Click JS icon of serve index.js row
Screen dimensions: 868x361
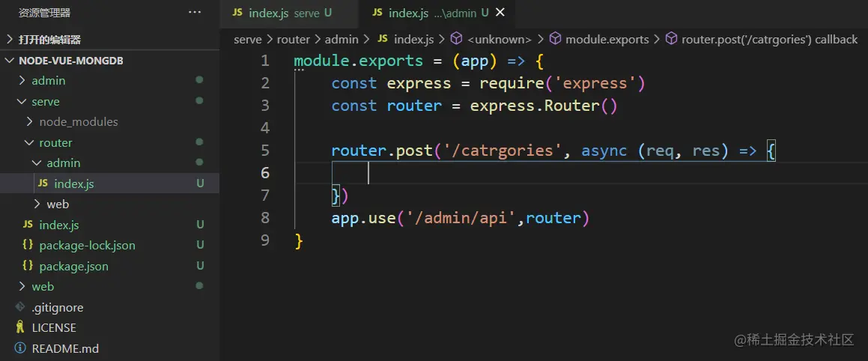(x=28, y=224)
